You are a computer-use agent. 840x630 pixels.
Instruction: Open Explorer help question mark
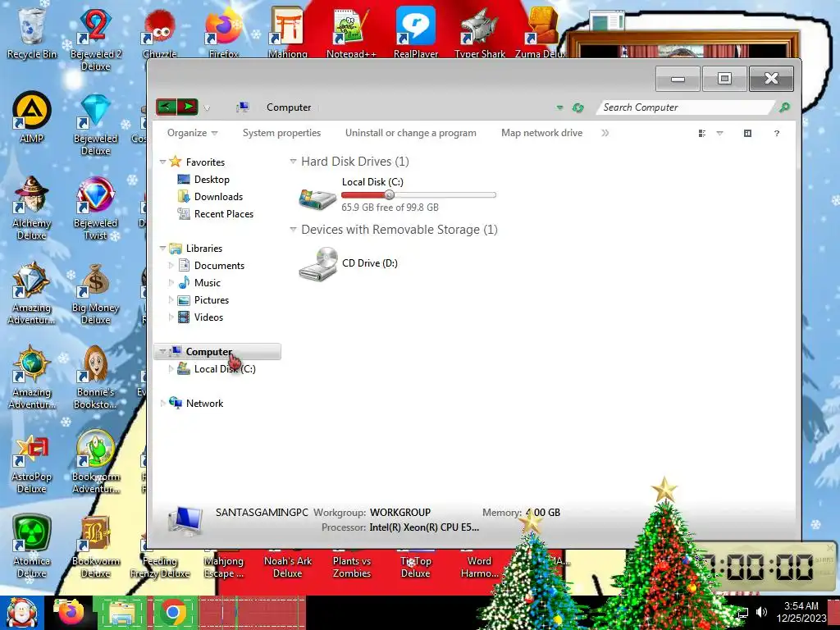pos(777,134)
